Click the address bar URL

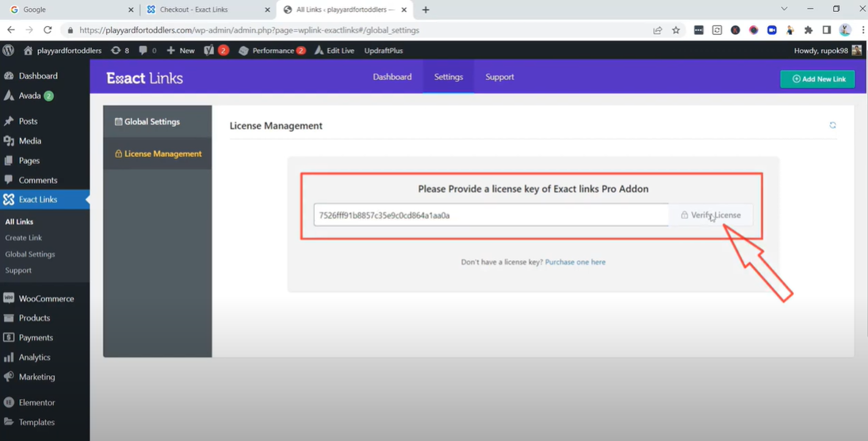click(249, 30)
